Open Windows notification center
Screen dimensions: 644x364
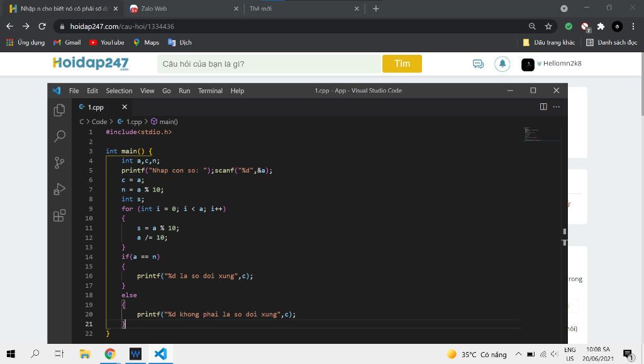tap(628, 354)
